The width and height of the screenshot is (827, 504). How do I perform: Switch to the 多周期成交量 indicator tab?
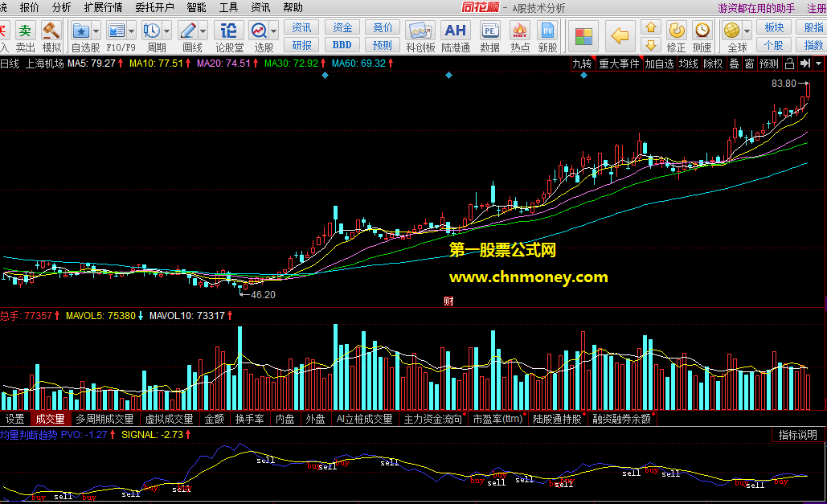(105, 419)
